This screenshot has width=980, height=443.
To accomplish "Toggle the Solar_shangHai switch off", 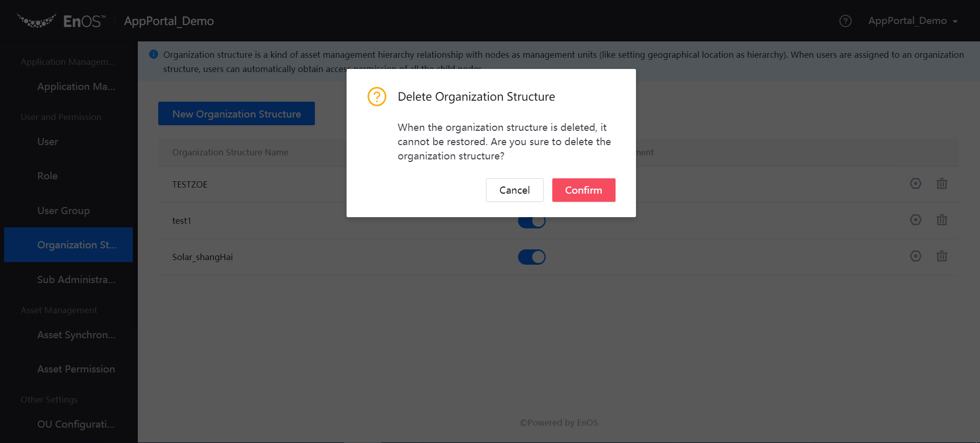I will [531, 257].
